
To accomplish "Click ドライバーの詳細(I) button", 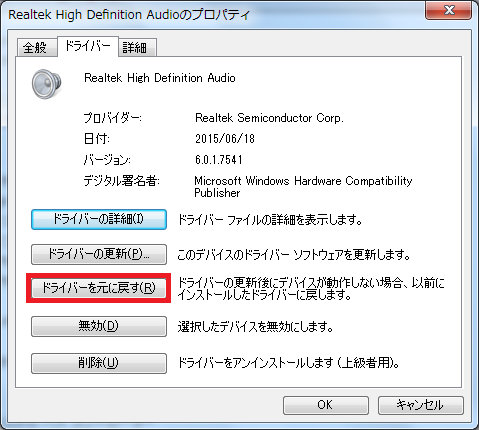I will (x=99, y=219).
